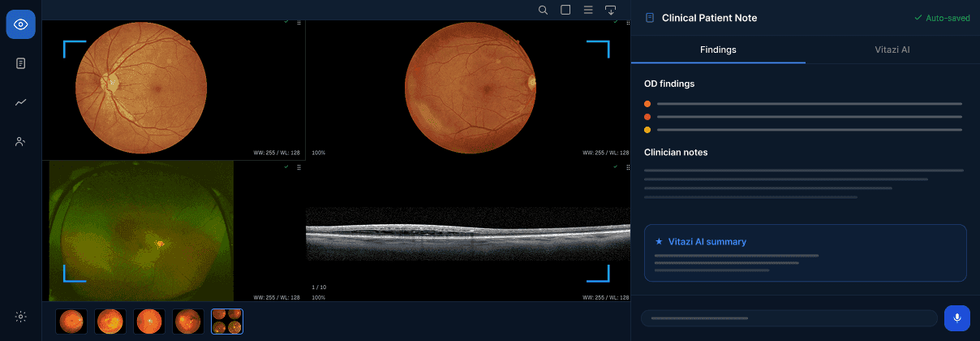Screen dimensions: 980x341
Task: Click 100% zoom label in top-right pane
Action: pyautogui.click(x=319, y=153)
